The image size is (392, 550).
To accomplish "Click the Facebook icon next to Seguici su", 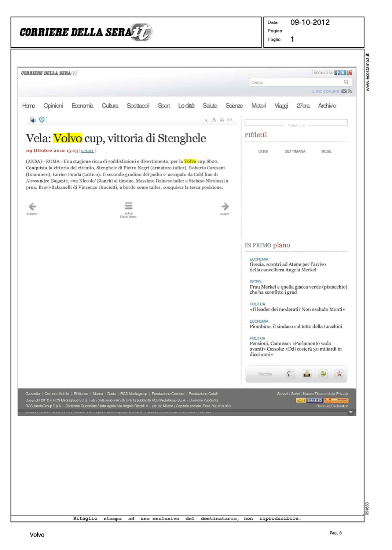I will point(337,73).
